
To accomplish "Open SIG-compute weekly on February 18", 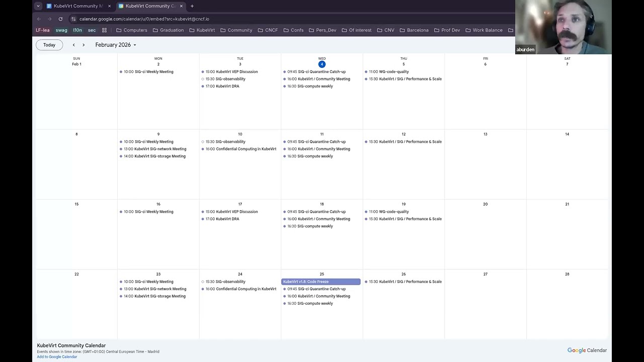I will [x=308, y=226].
